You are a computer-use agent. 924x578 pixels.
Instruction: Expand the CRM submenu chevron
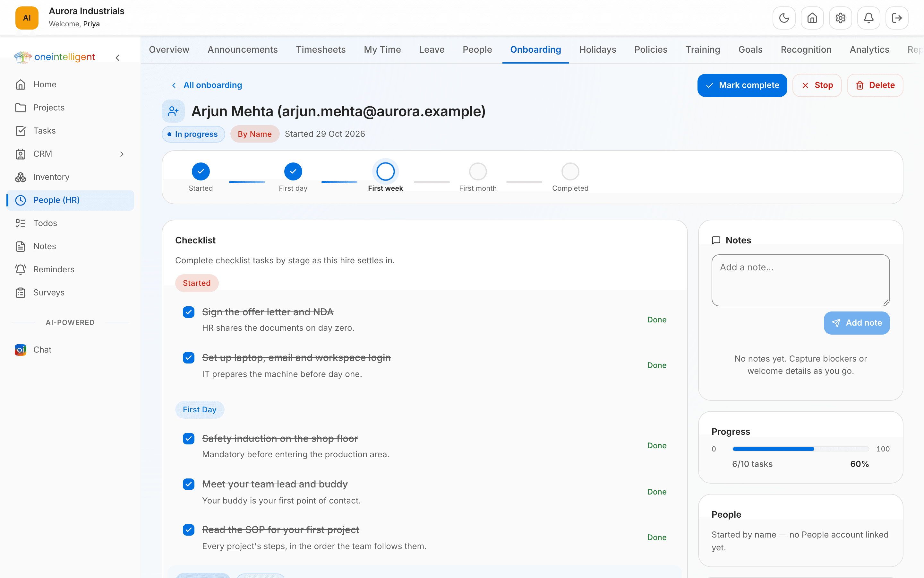[x=122, y=154]
